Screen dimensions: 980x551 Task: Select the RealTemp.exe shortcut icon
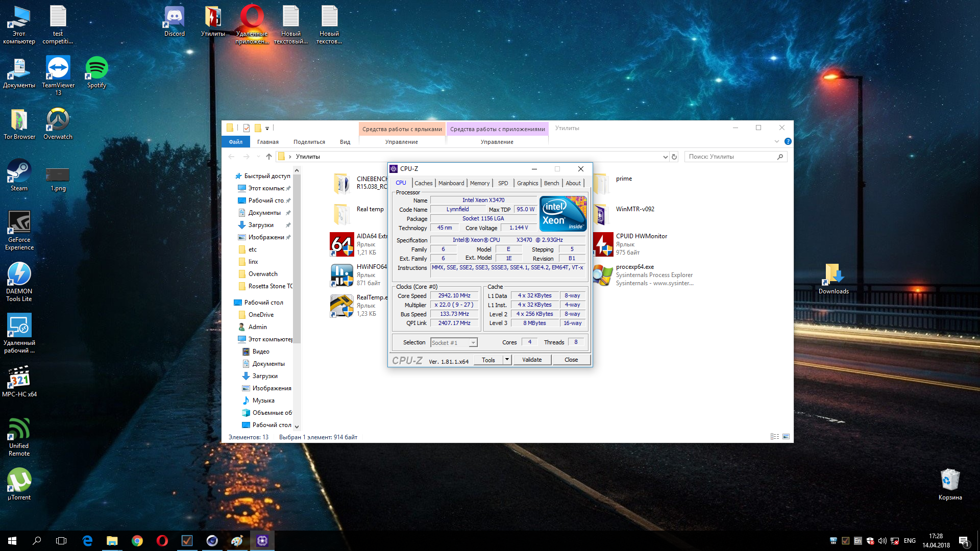tap(342, 305)
